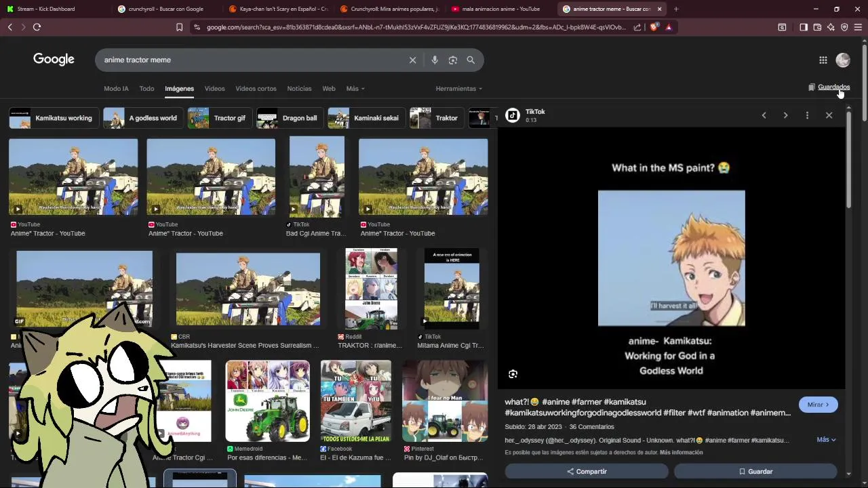
Task: Toggle browser sidebar panel icon
Action: [x=804, y=27]
